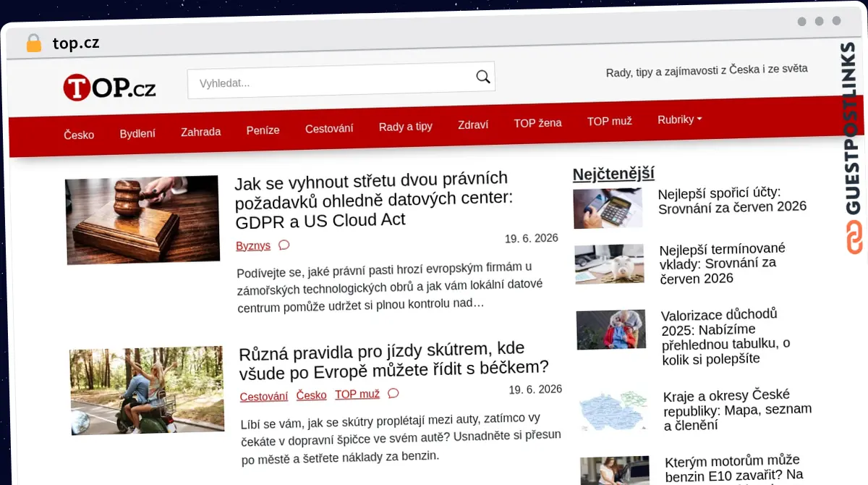Open Valorizace důchodů 2025 article link

(x=726, y=337)
